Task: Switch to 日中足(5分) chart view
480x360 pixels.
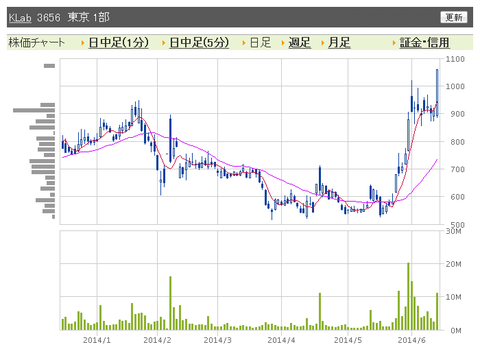Action: (x=199, y=43)
